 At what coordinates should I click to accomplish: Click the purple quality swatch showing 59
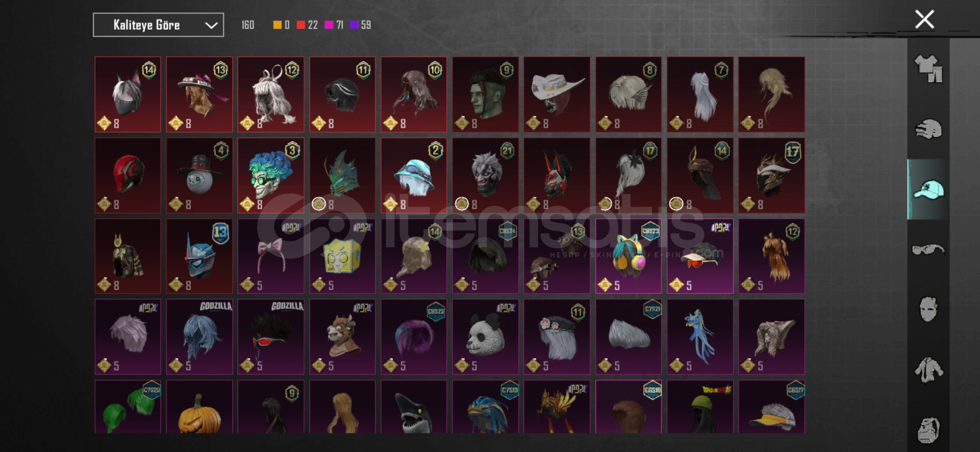(x=354, y=25)
